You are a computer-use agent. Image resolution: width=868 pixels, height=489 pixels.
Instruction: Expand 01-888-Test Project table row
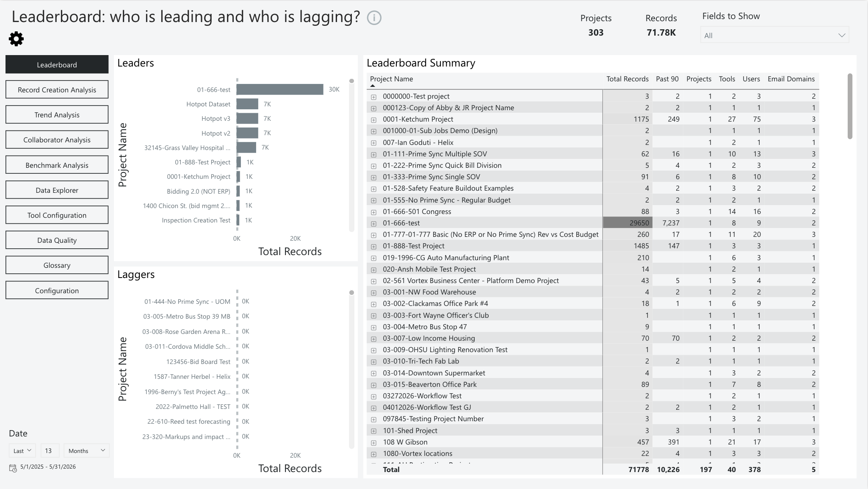(373, 247)
